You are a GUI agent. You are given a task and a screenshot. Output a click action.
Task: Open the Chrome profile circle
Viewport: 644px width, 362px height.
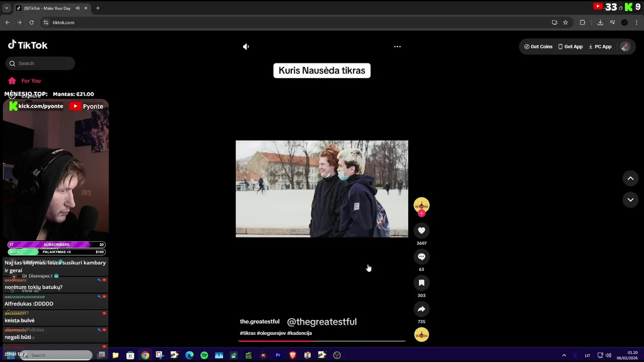[x=624, y=22]
